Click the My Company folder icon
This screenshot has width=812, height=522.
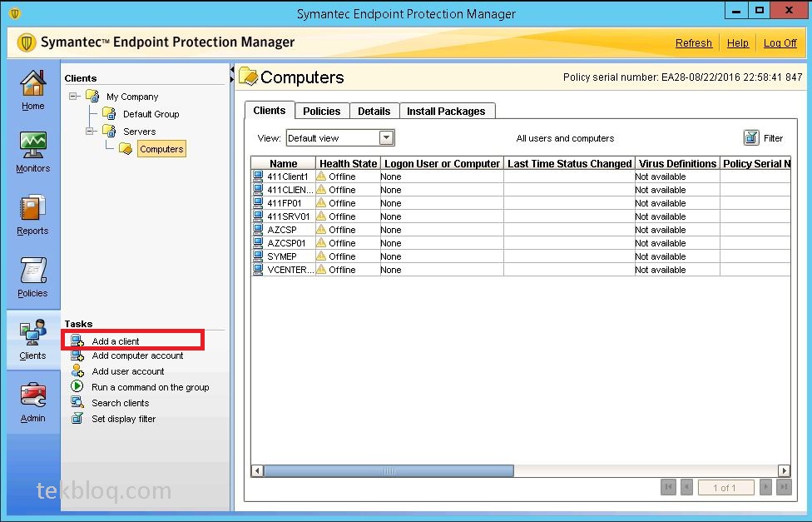tap(92, 96)
